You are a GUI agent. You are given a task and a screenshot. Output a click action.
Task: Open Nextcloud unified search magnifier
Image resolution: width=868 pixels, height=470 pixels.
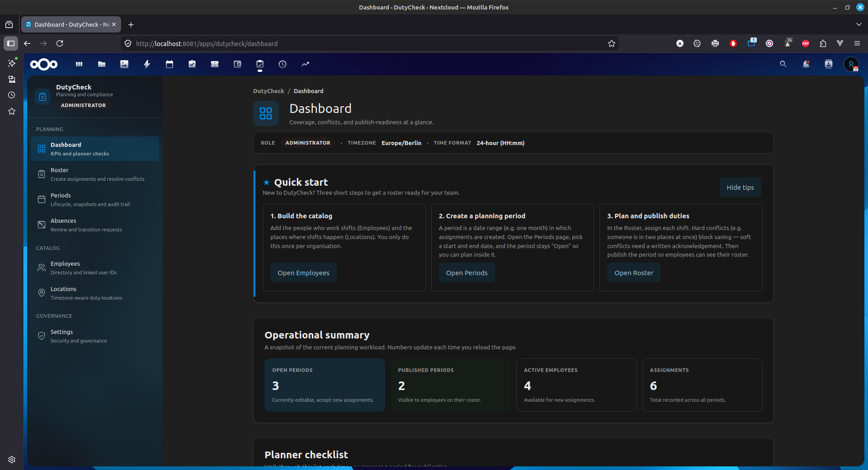point(783,64)
